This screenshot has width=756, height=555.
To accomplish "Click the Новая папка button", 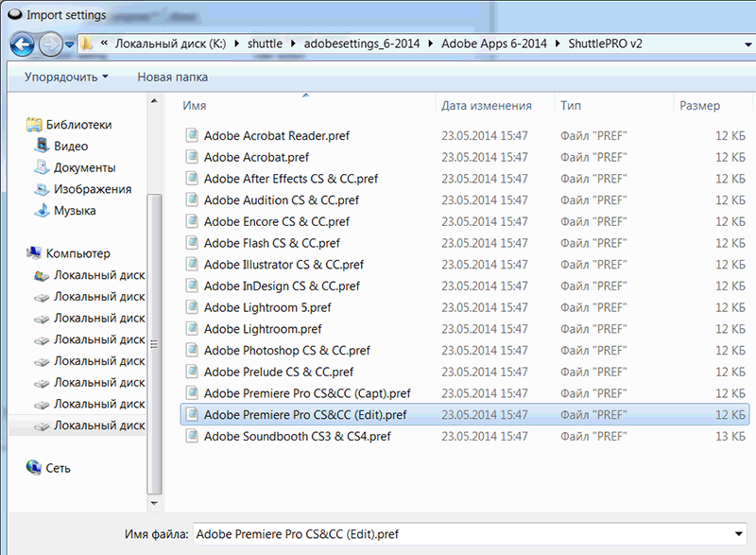I will 172,77.
